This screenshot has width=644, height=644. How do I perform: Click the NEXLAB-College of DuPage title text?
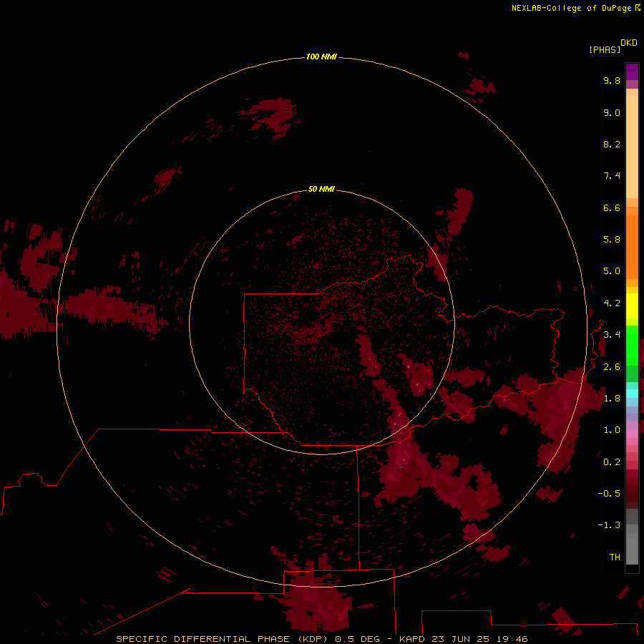click(571, 8)
